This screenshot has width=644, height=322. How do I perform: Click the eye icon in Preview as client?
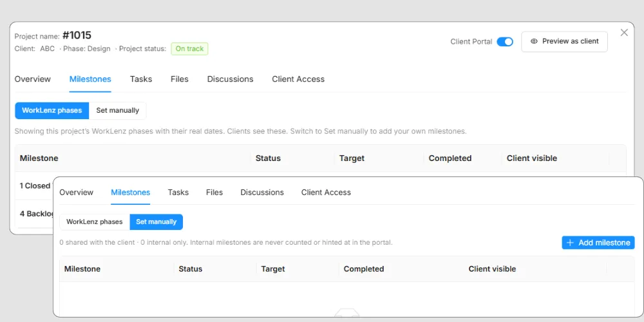click(534, 41)
